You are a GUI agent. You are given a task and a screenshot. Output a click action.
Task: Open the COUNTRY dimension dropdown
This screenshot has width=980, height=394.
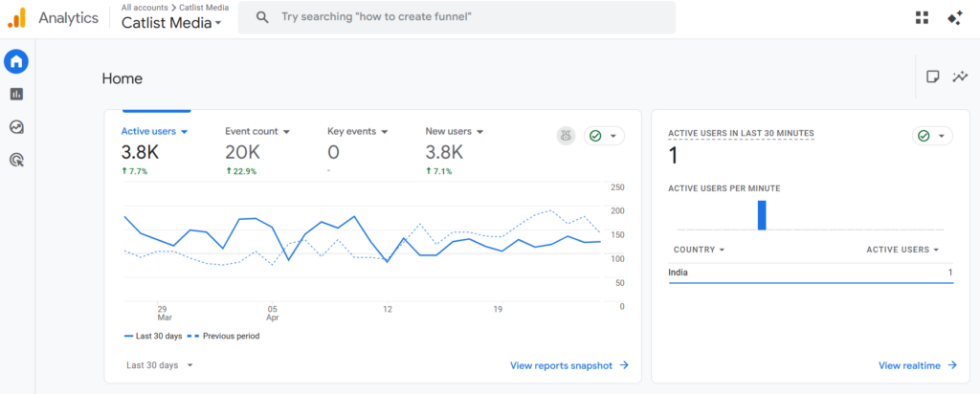click(699, 250)
